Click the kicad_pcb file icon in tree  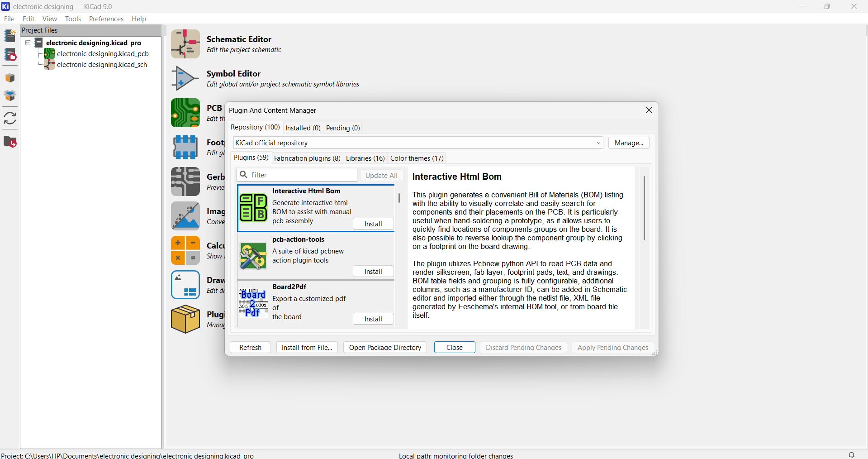(49, 54)
